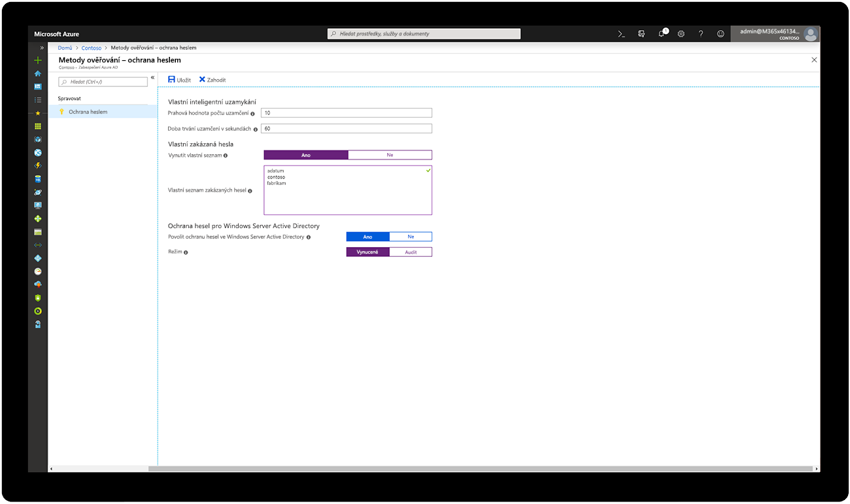Click the Favorites star icon in sidebar
The height and width of the screenshot is (504, 850).
pyautogui.click(x=38, y=113)
